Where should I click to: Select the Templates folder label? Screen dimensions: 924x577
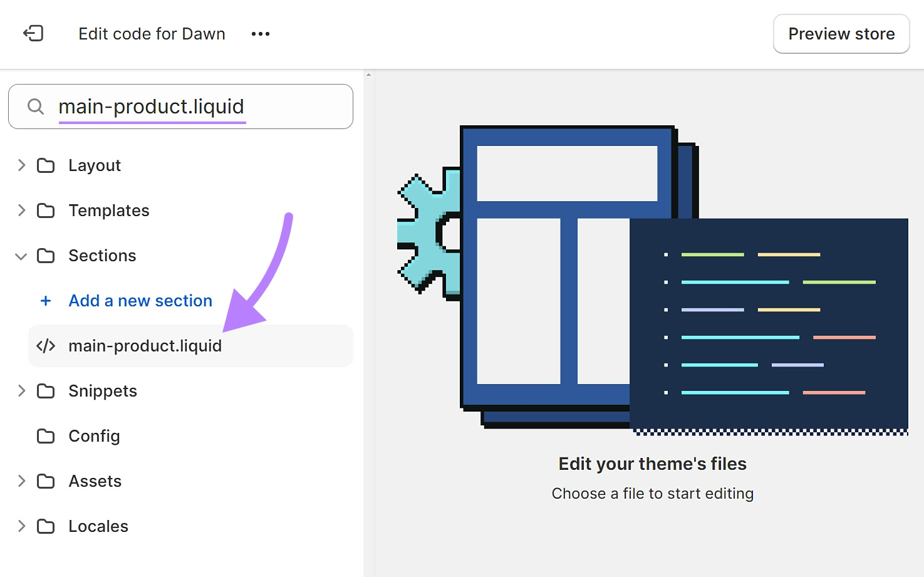coord(109,211)
